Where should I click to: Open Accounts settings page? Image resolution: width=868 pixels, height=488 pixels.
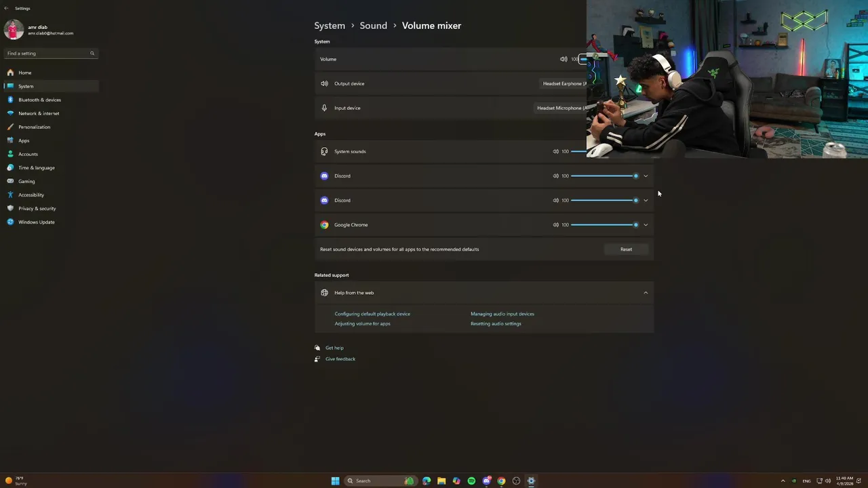coord(51,154)
